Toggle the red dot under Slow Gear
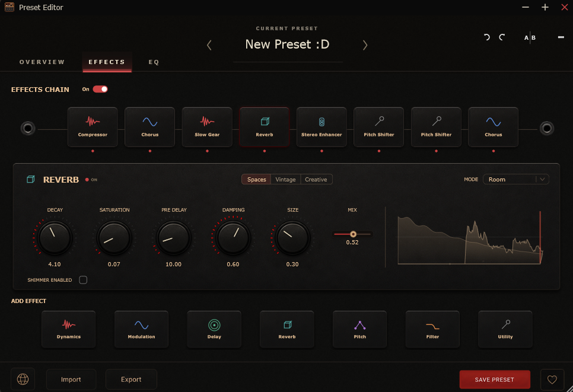This screenshot has height=392, width=573. click(x=207, y=151)
